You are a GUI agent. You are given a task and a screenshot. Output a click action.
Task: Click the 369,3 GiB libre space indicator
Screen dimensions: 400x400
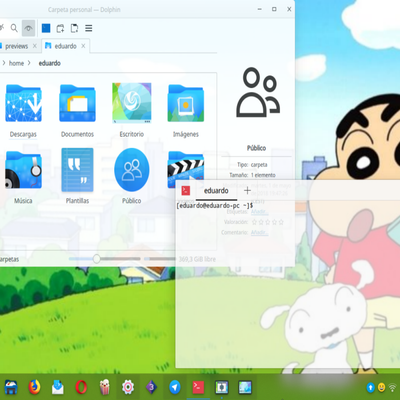pyautogui.click(x=197, y=259)
